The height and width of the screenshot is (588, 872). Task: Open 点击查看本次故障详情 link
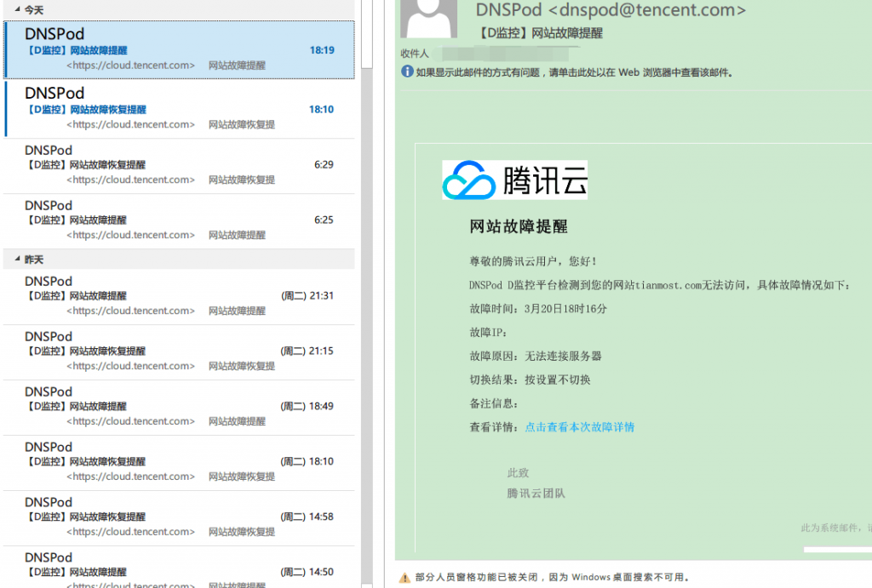coord(579,427)
